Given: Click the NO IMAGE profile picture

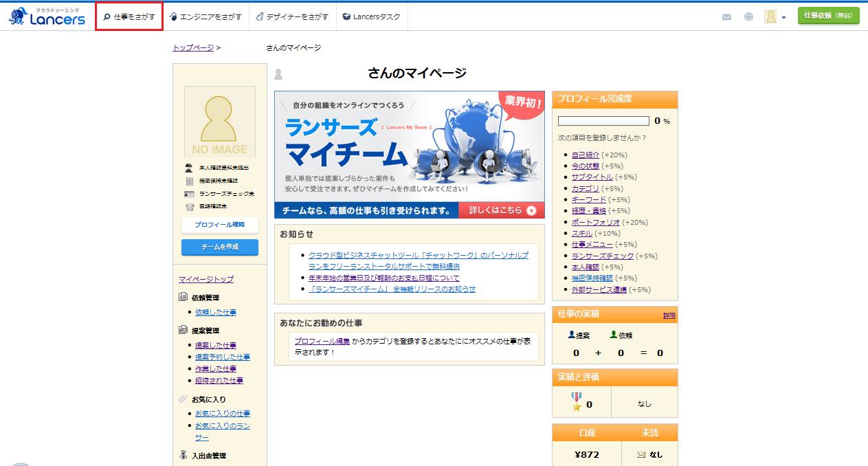Looking at the screenshot, I should pyautogui.click(x=220, y=122).
